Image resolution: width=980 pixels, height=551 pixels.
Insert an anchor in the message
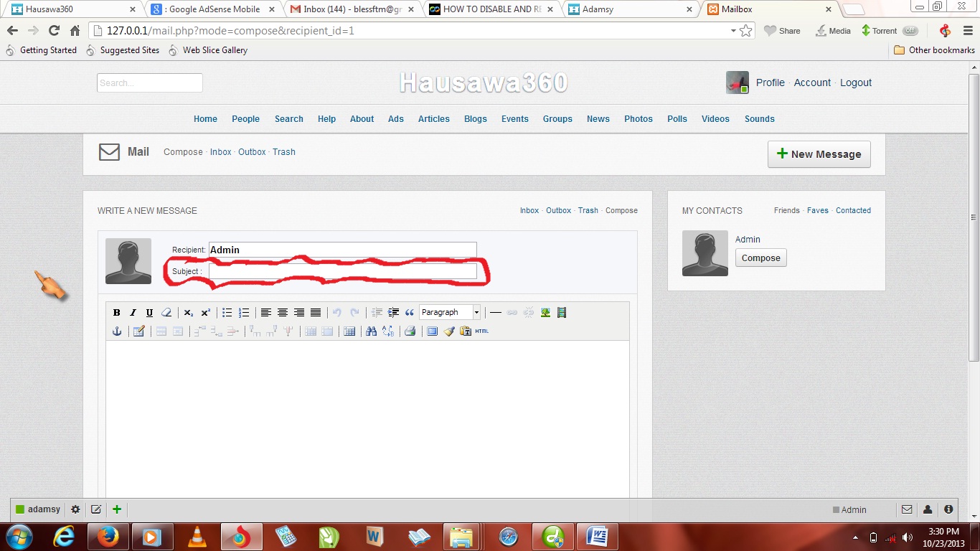click(x=116, y=331)
